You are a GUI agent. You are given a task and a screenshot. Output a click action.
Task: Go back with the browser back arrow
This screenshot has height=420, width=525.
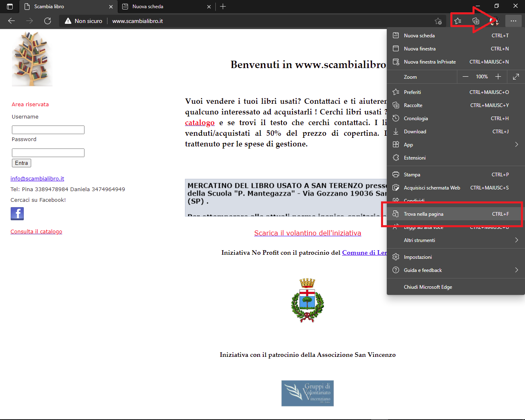tap(11, 21)
